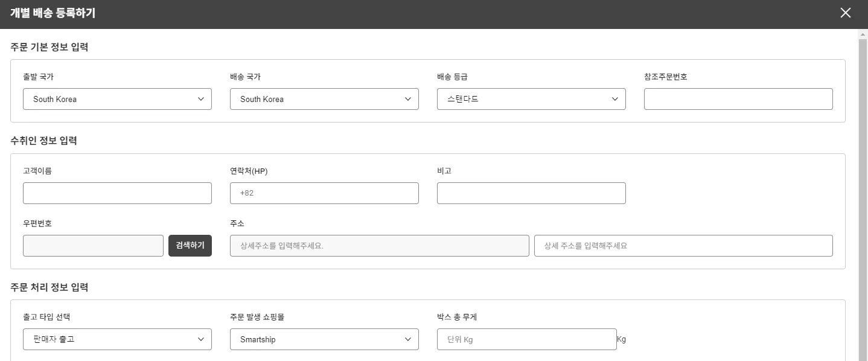Click into the 고객이름 text box
868x361 pixels.
pos(117,193)
